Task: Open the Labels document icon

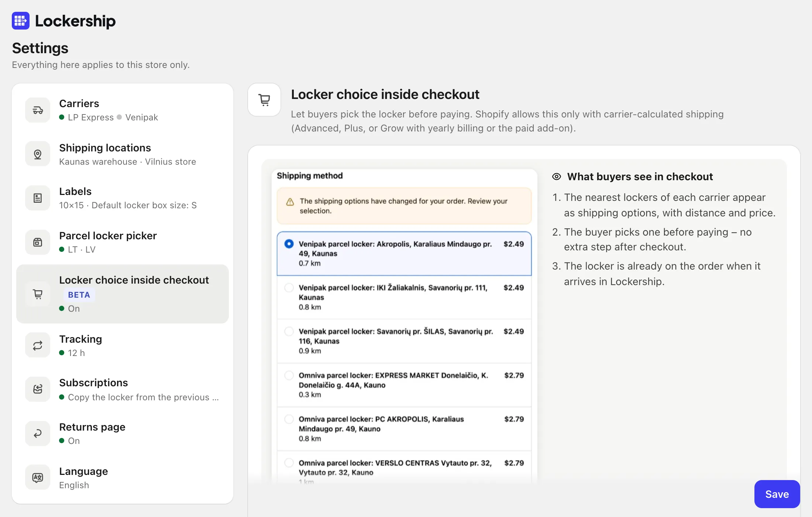Action: coord(38,198)
